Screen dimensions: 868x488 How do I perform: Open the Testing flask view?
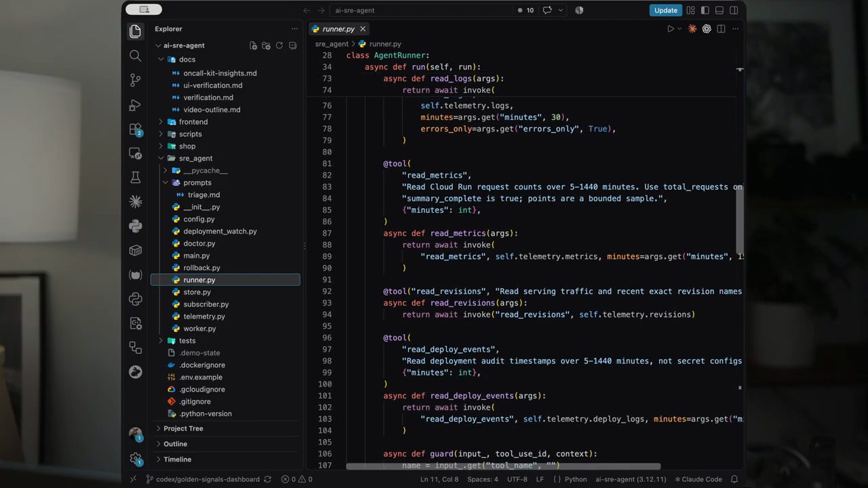(136, 178)
